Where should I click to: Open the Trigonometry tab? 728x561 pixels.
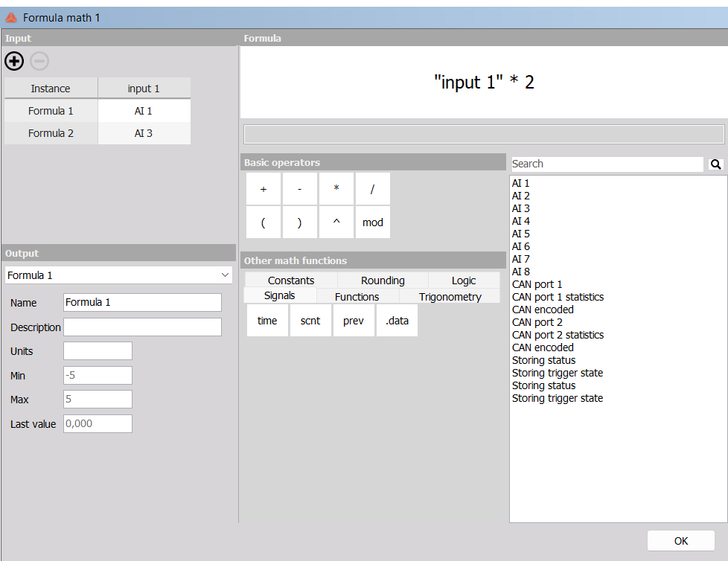click(x=450, y=297)
